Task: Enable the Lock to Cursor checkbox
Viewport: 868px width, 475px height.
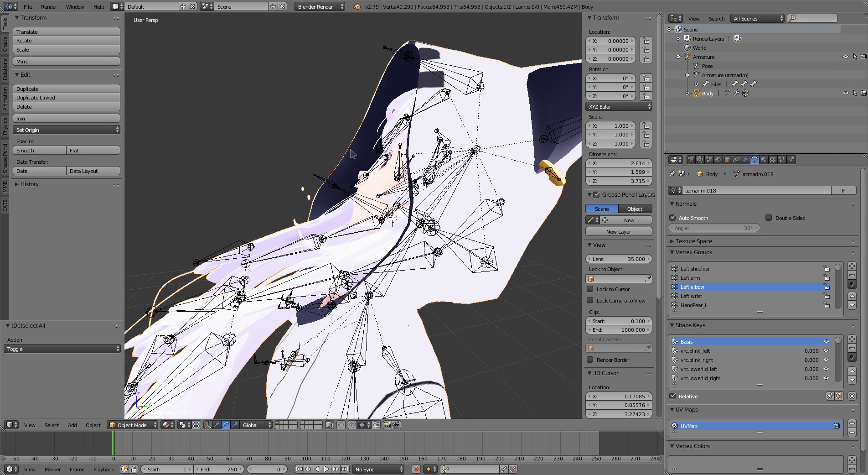Action: tap(590, 289)
